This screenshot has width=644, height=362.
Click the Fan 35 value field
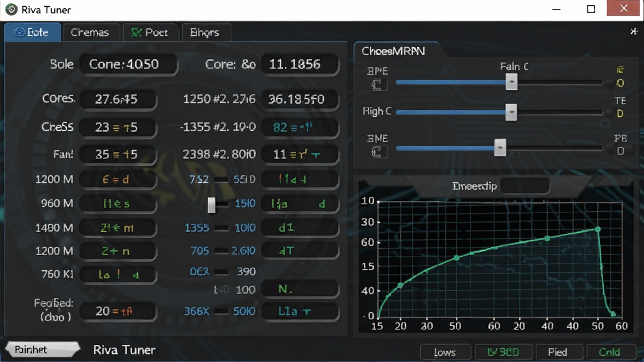(118, 155)
